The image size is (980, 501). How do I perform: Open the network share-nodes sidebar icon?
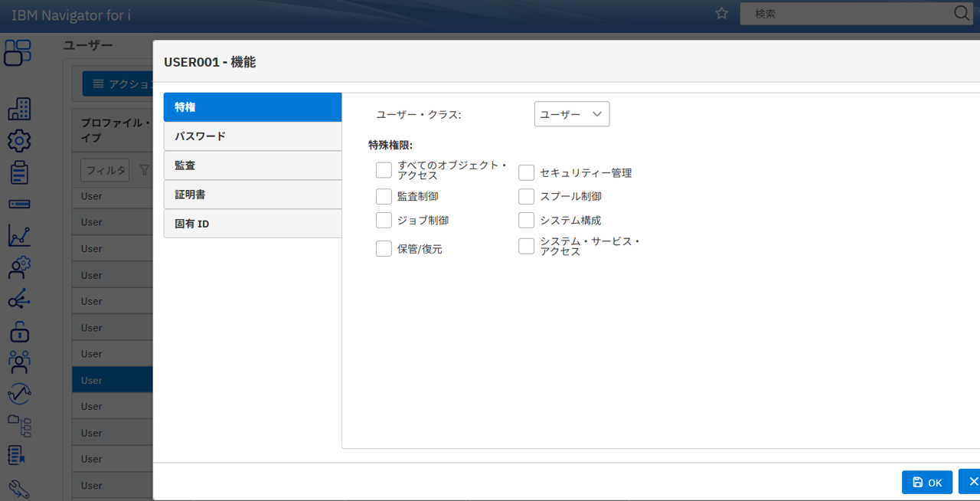pyautogui.click(x=19, y=300)
